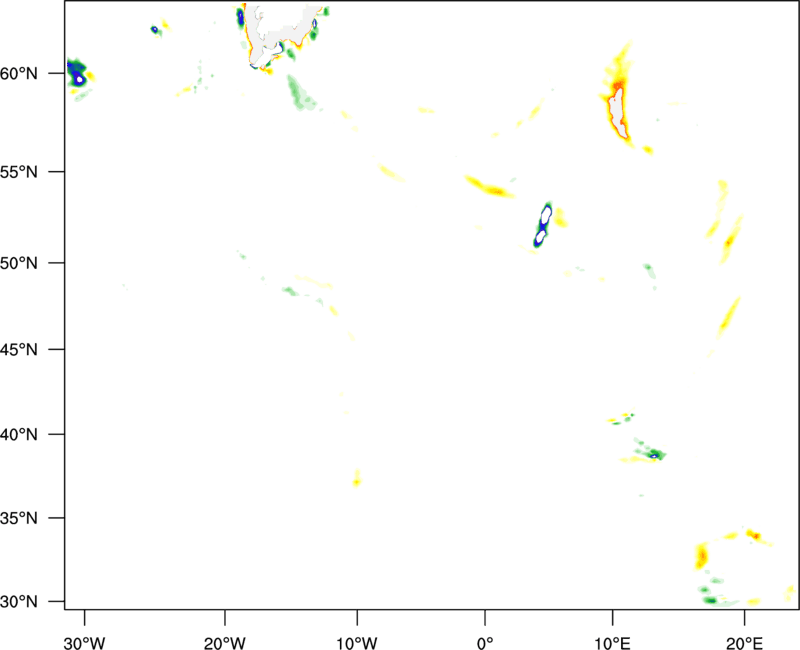The image size is (800, 650).
Task: Click the elongated yellow streak near 47°N 19°E
Action: click(729, 317)
